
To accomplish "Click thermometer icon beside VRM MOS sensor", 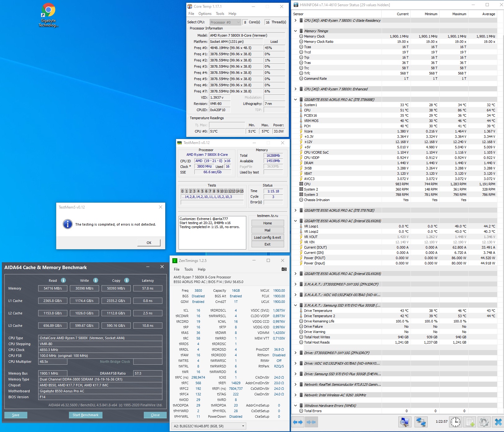I will tap(301, 121).
